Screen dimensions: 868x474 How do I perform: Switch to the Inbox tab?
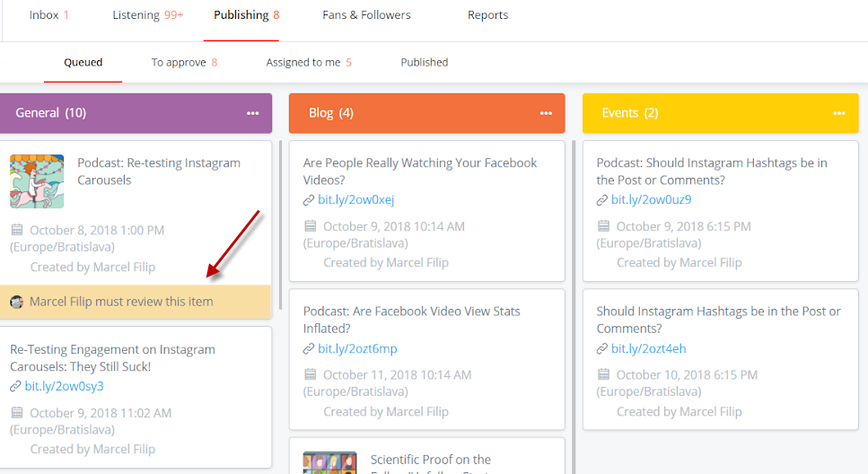(x=48, y=15)
